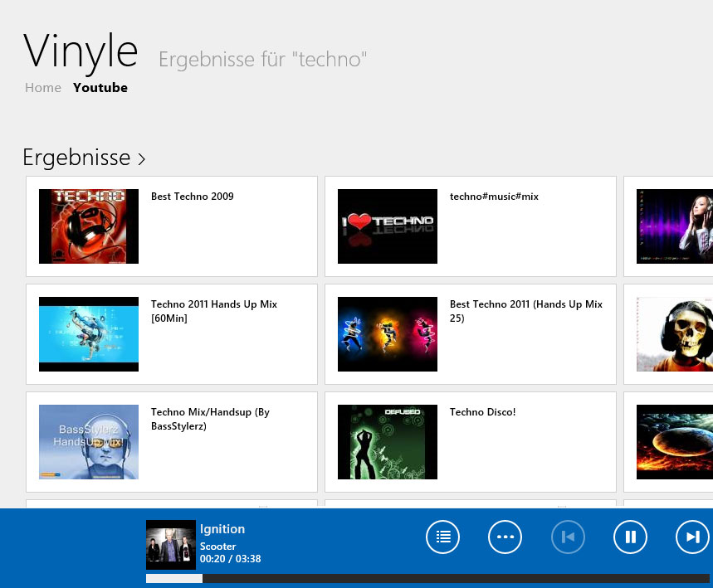Click the 00:20 / 03:38 time display
Screen dimensions: 713x588
point(231,559)
